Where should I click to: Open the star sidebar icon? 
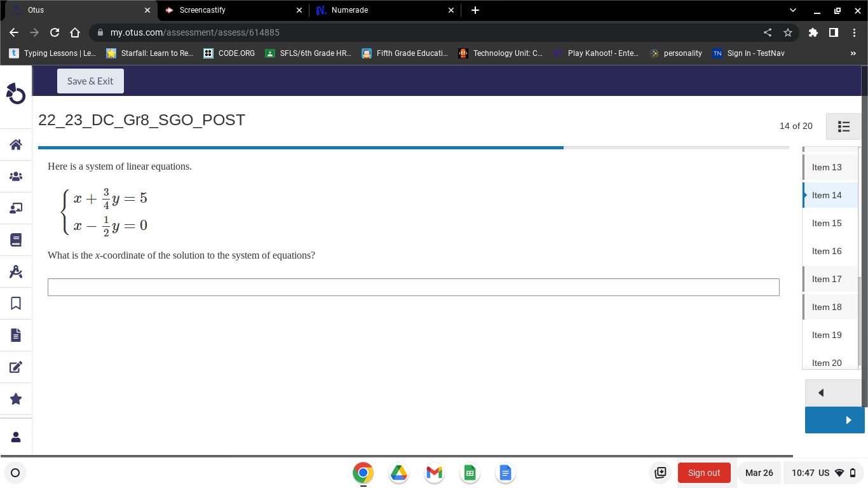[x=16, y=398]
